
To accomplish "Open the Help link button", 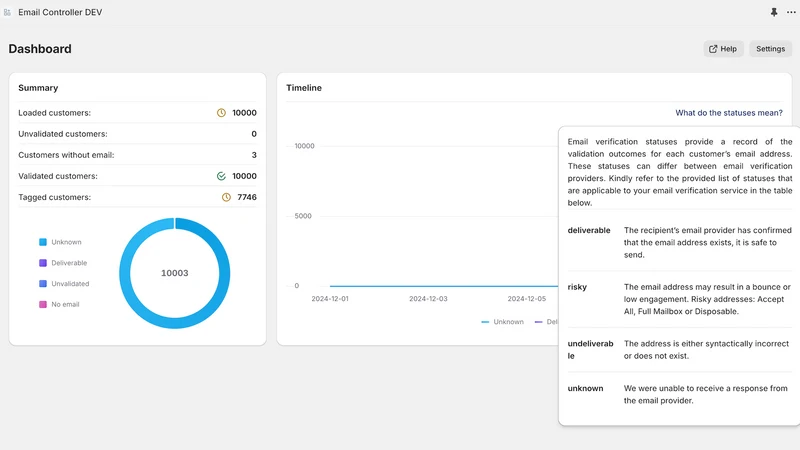I will [723, 49].
